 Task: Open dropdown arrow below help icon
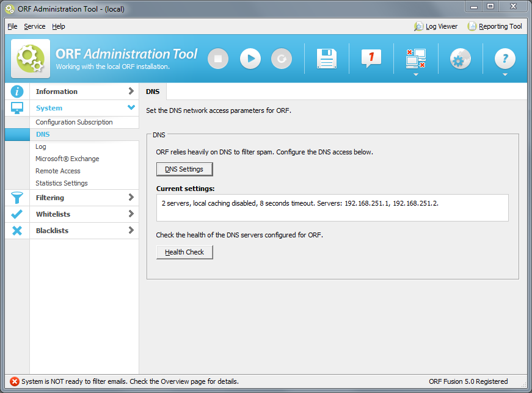505,74
